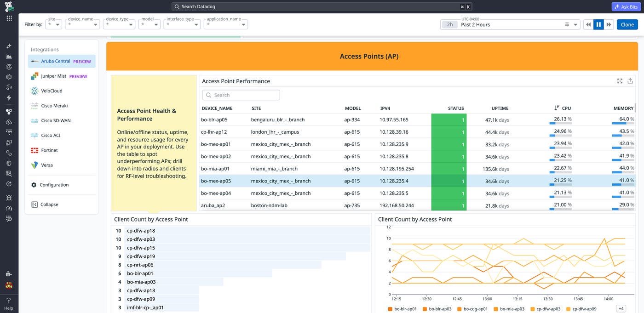Pause live dashboard updates
This screenshot has width=644, height=313.
pyautogui.click(x=598, y=25)
